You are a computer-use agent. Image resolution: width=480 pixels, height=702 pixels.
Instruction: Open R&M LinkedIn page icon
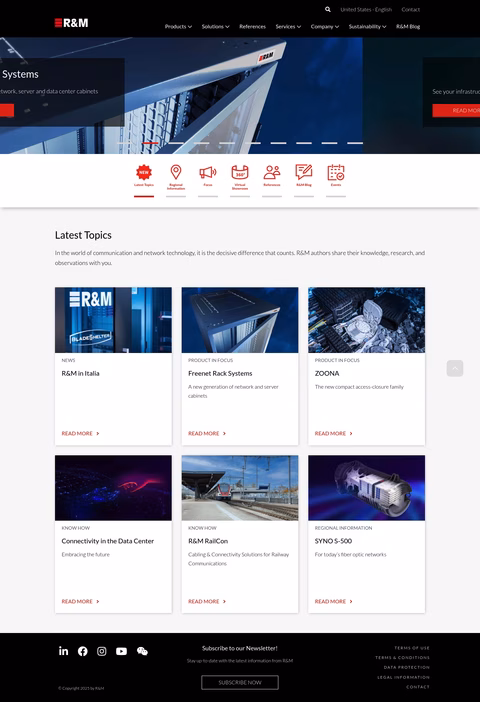click(64, 651)
